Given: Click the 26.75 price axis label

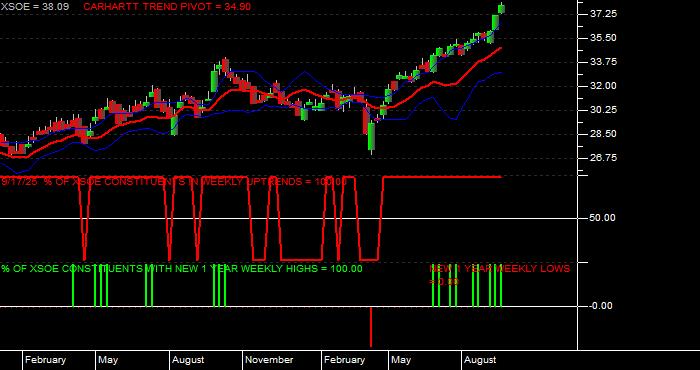Looking at the screenshot, I should [604, 158].
